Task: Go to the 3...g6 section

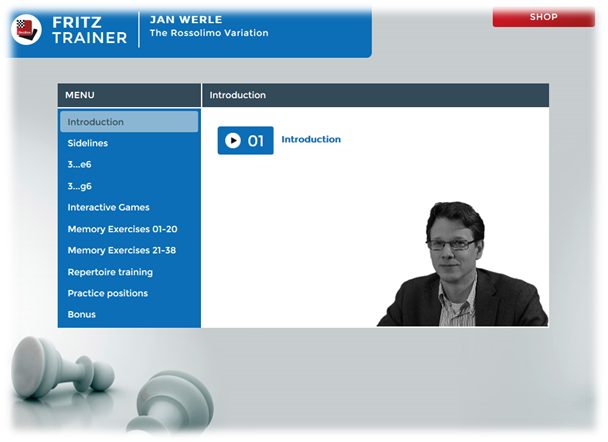Action: (x=80, y=186)
